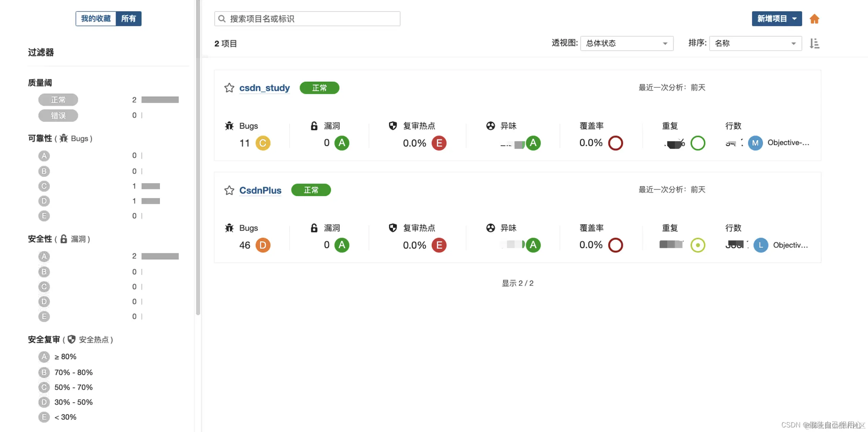Click csdn_study size M badge

pos(755,143)
